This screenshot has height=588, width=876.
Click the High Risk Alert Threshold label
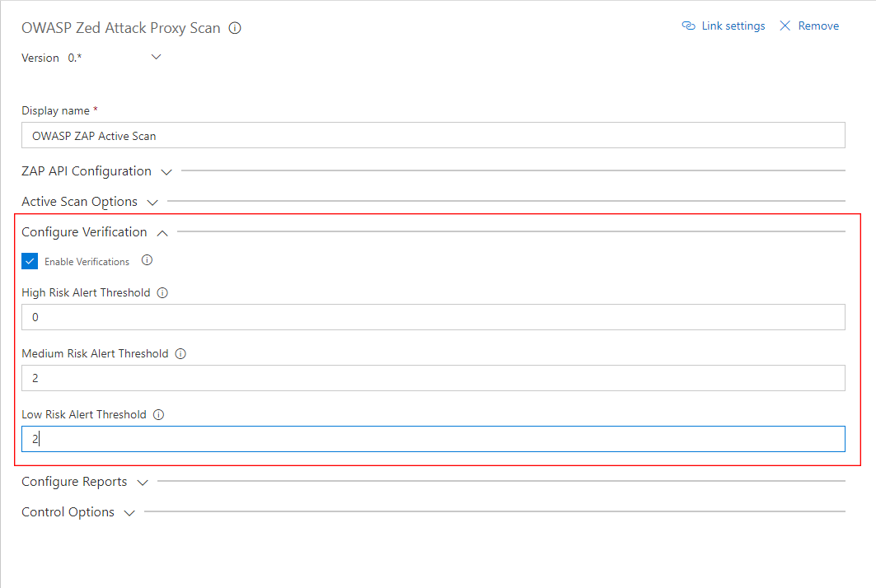pyautogui.click(x=86, y=292)
